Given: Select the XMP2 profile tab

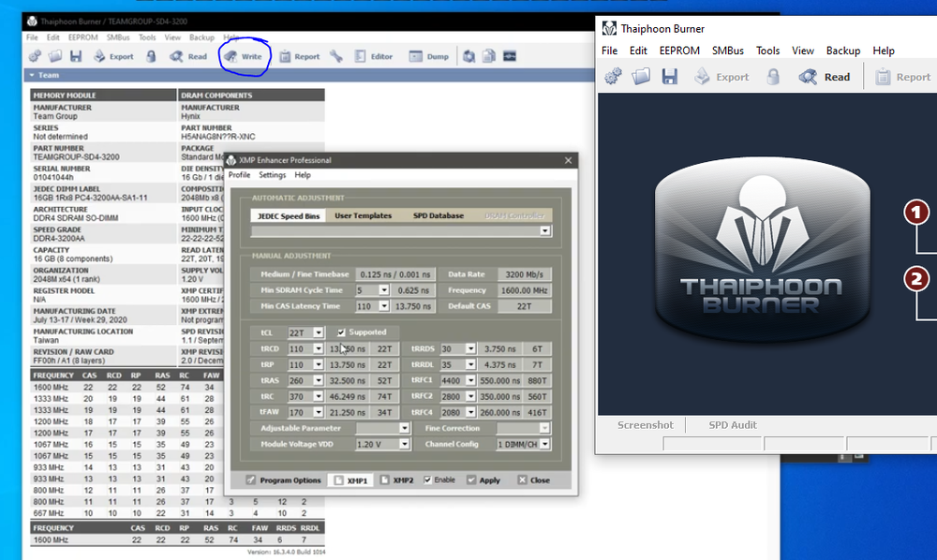Looking at the screenshot, I should pos(395,479).
